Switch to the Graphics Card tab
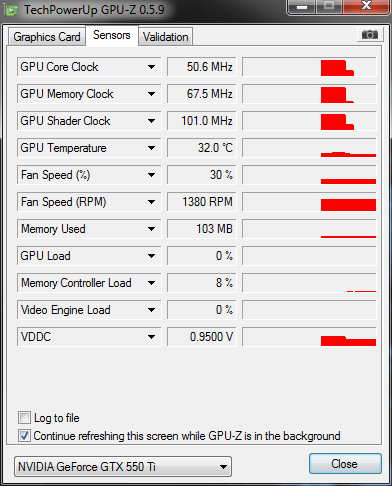 pyautogui.click(x=47, y=37)
